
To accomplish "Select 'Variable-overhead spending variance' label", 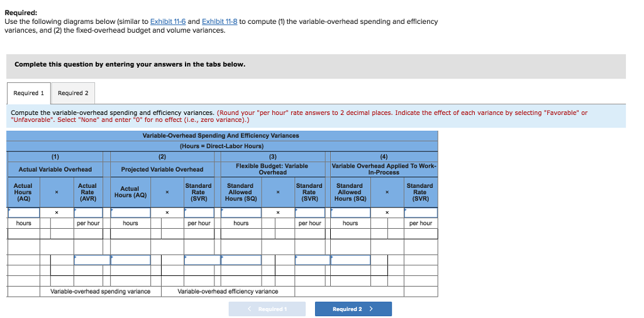I will (x=100, y=292).
